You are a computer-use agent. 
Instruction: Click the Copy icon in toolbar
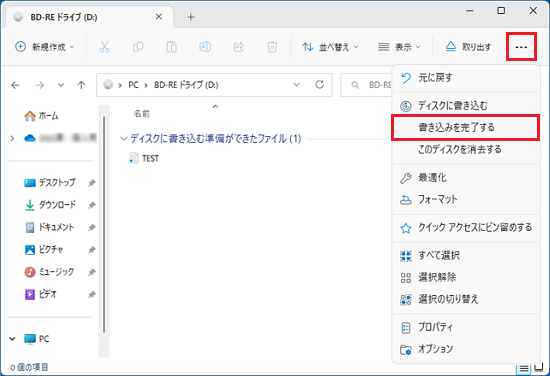138,47
